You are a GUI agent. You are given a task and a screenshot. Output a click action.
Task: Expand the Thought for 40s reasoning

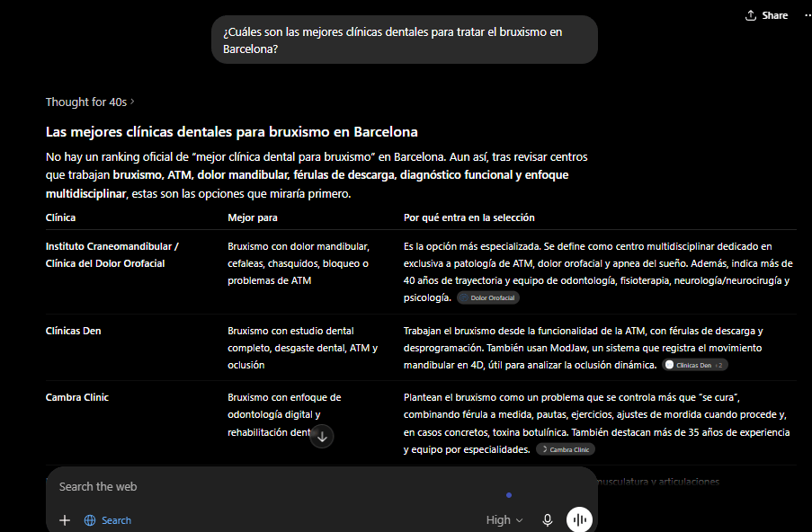coord(90,102)
